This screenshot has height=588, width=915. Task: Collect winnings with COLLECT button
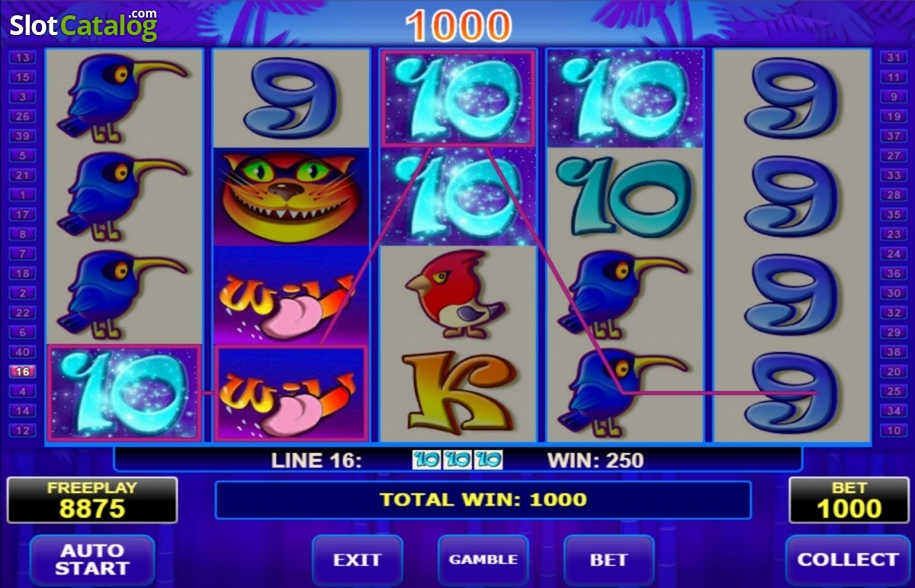[848, 560]
